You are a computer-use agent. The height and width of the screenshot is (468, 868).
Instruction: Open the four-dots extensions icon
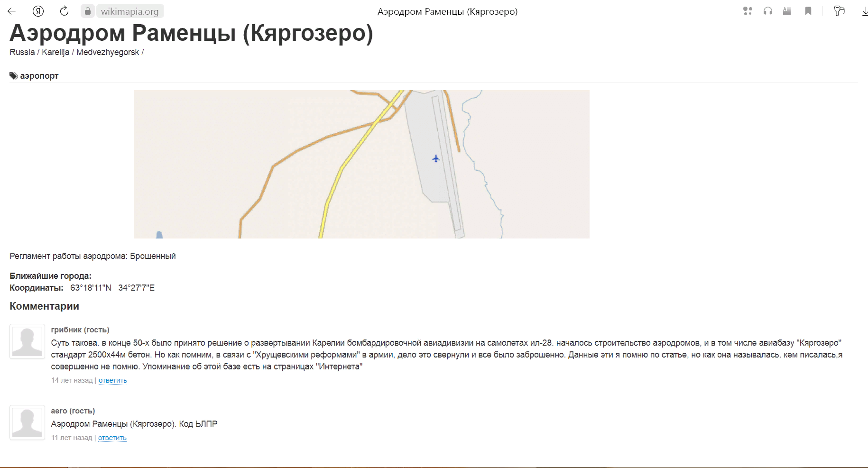coord(748,11)
